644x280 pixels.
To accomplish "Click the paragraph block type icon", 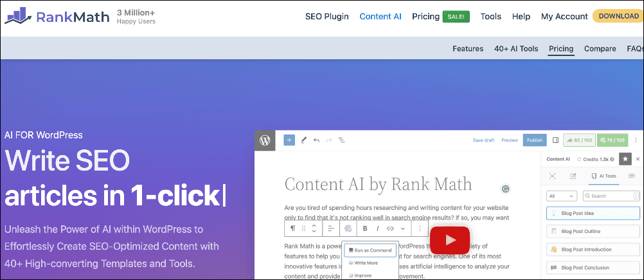I will (292, 229).
